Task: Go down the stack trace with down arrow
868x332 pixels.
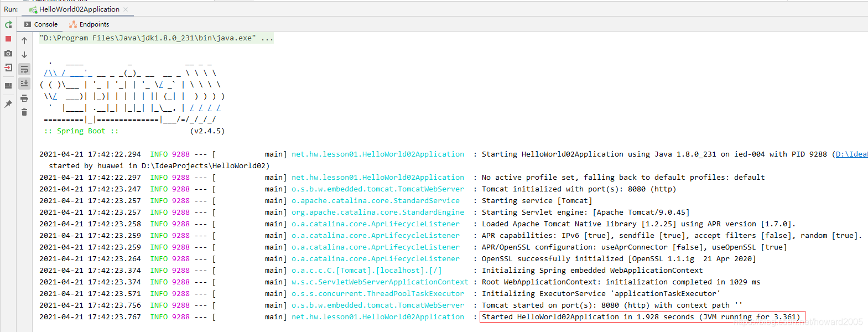Action: (24, 55)
